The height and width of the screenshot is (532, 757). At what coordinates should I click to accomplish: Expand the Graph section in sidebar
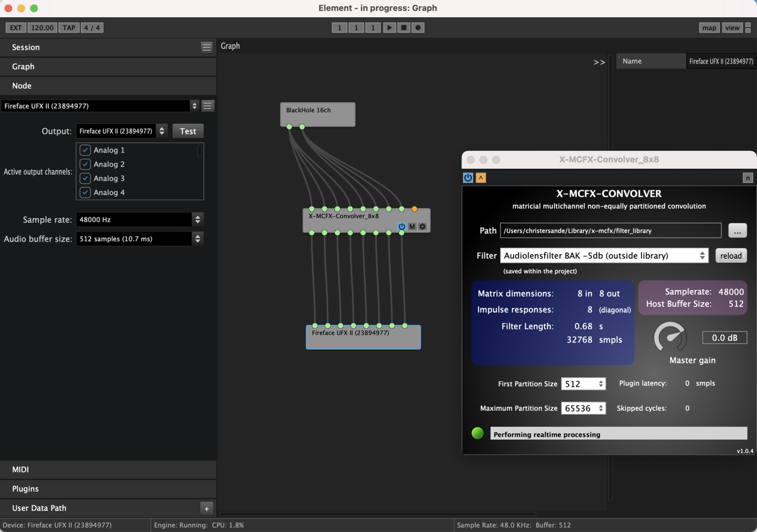pyautogui.click(x=108, y=66)
